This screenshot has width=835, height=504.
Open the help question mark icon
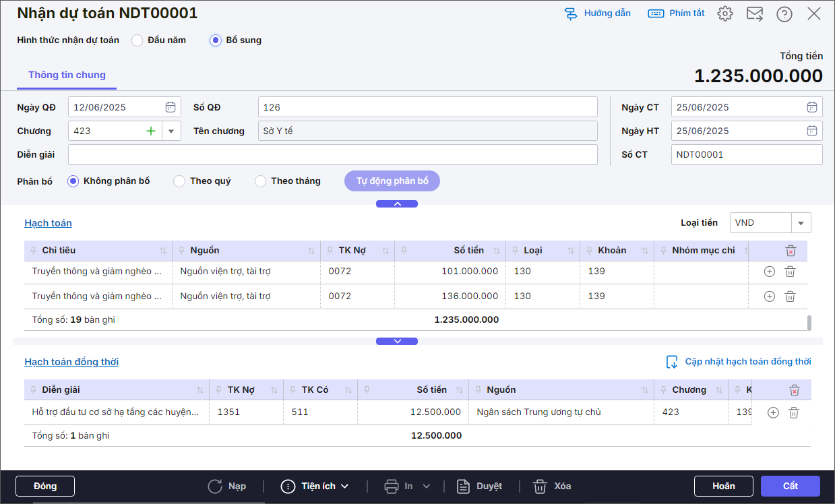click(784, 13)
